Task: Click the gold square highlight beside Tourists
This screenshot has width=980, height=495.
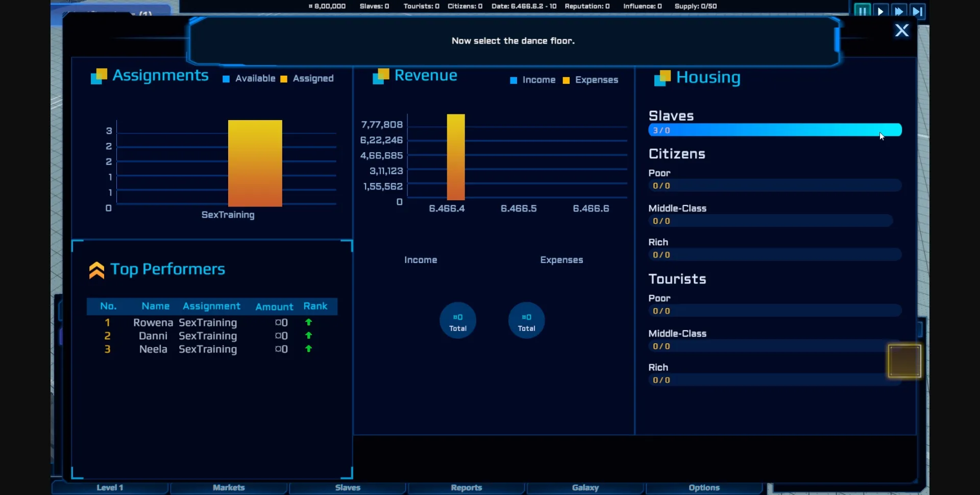Action: (904, 361)
